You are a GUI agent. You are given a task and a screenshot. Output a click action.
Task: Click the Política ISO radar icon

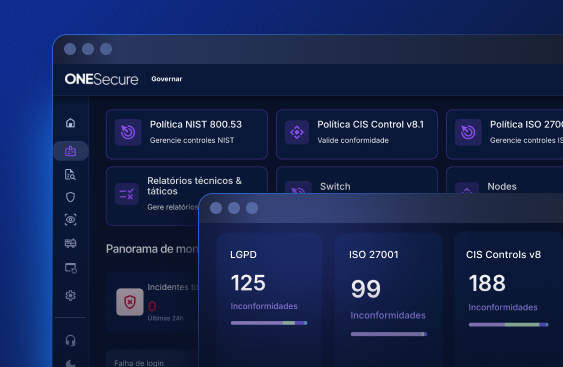point(468,132)
